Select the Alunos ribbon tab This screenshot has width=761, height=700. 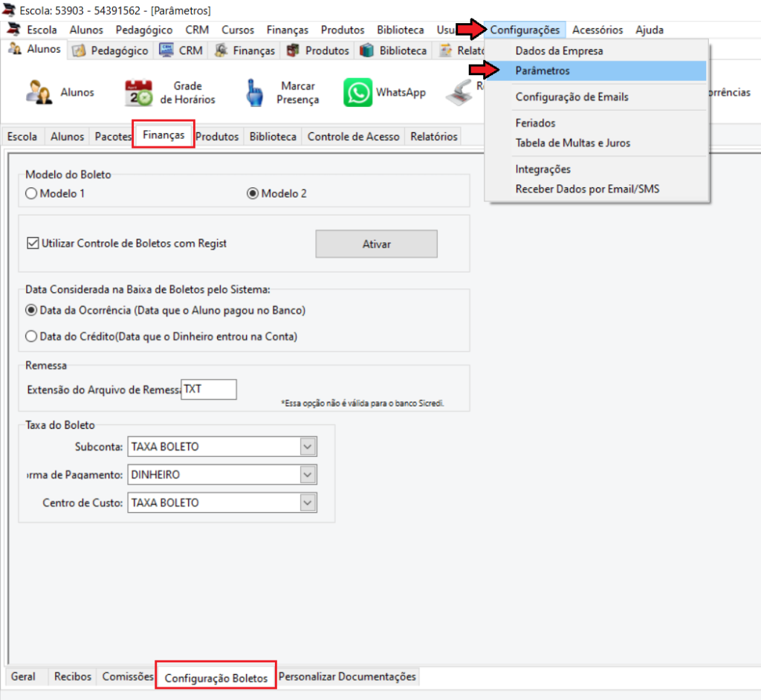tap(34, 49)
